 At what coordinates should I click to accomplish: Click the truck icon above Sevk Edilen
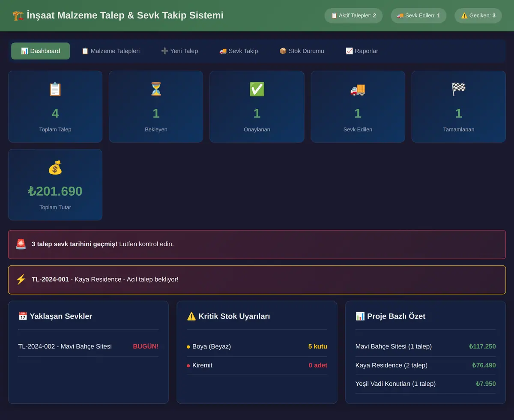click(x=358, y=89)
